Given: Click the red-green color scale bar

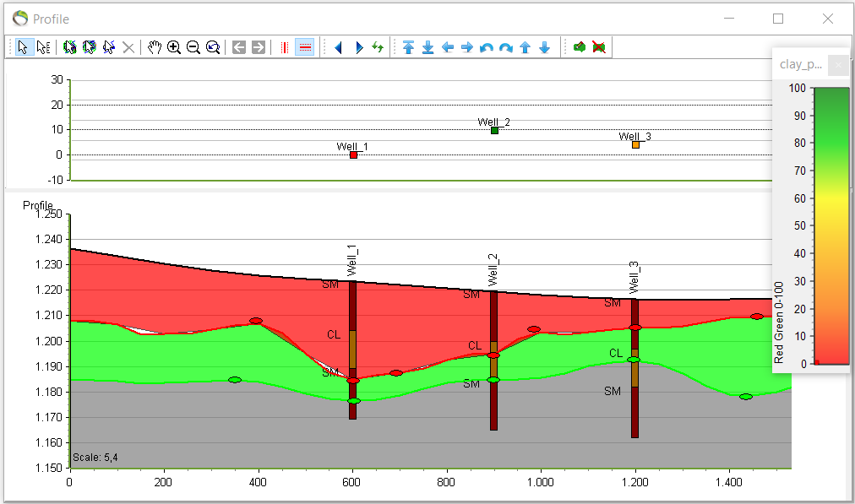Looking at the screenshot, I should click(831, 225).
